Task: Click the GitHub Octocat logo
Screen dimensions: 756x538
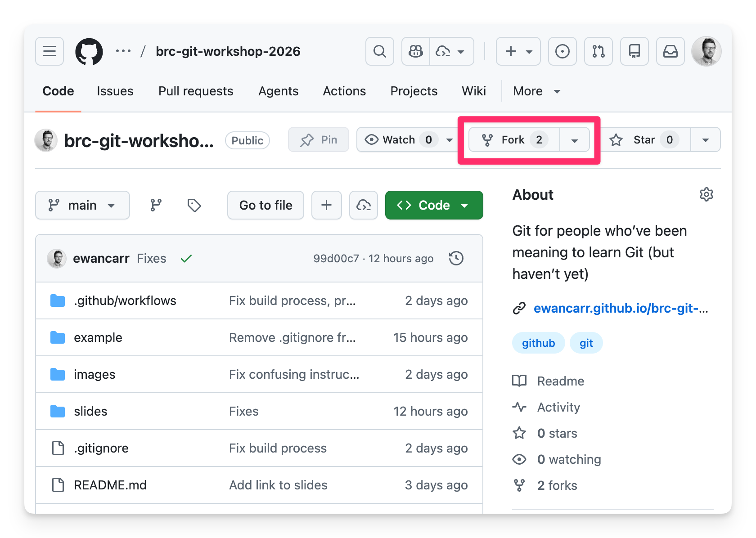Action: [89, 51]
